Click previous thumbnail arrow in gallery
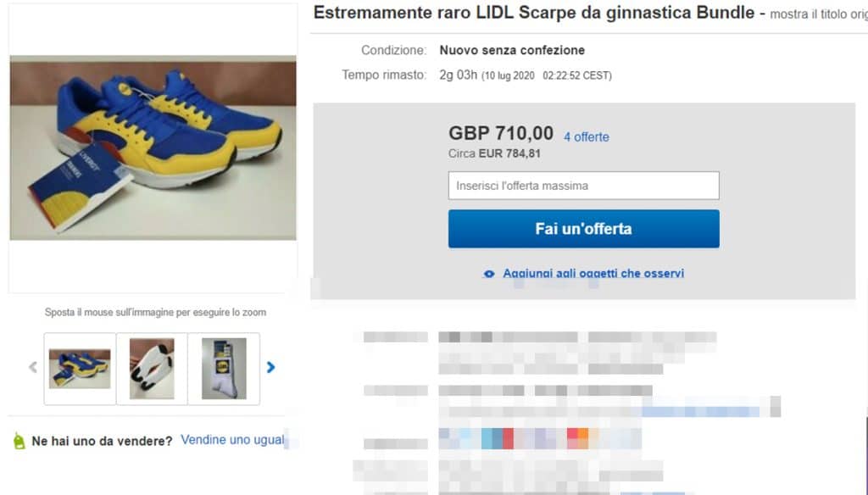This screenshot has width=868, height=495. 33,367
